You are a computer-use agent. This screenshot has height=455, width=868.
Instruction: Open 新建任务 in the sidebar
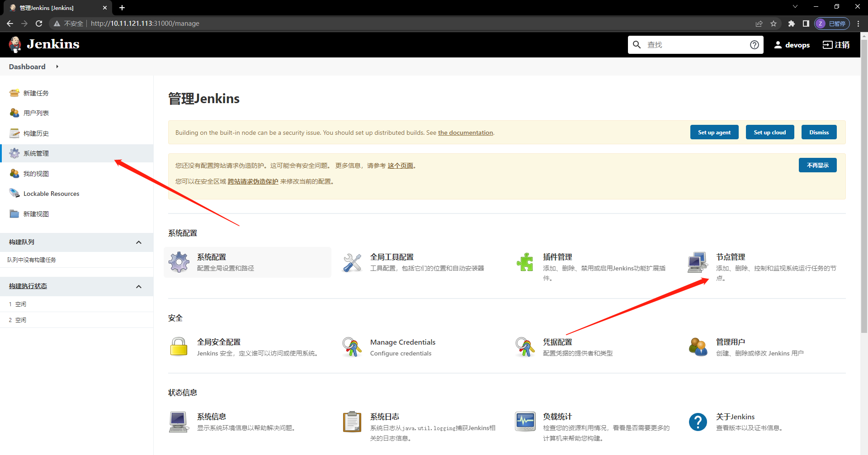[36, 93]
